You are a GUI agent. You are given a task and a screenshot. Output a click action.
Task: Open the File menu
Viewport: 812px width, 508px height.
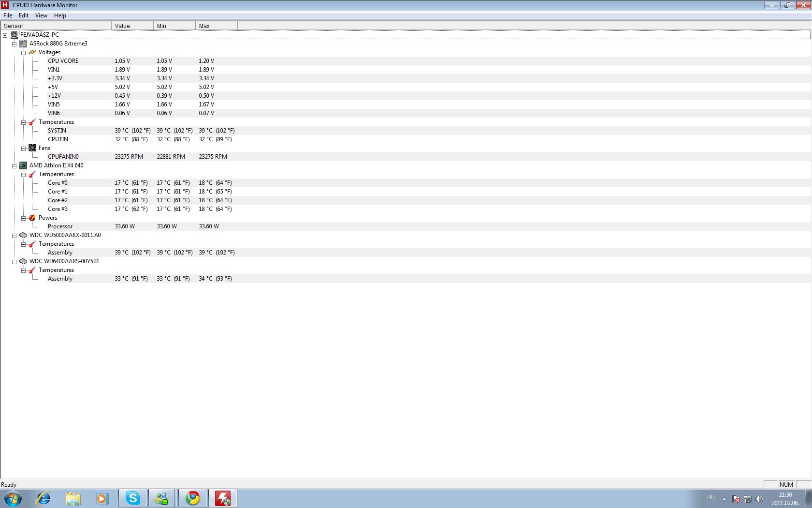pos(8,15)
